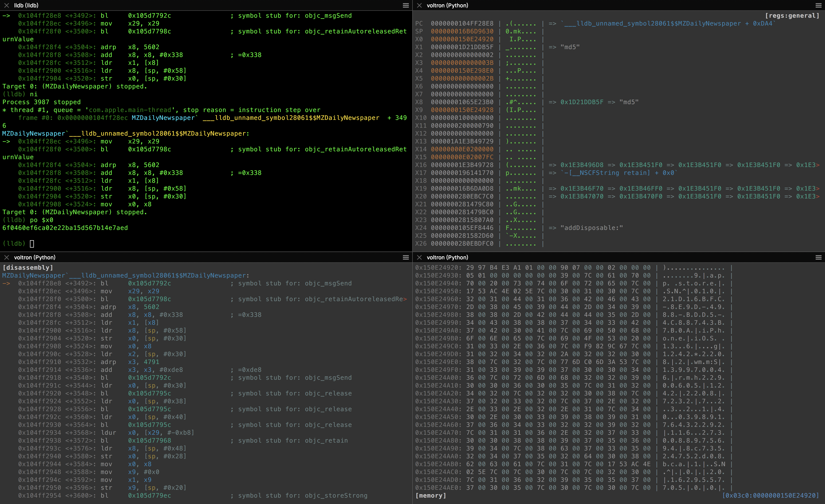Click the memory address footer 0x03c0:0000000150E24920
The width and height of the screenshot is (825, 504).
[770, 495]
